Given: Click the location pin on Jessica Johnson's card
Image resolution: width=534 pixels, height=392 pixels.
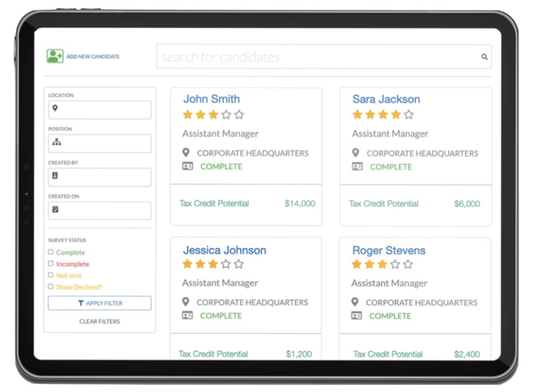Looking at the screenshot, I should (x=186, y=302).
